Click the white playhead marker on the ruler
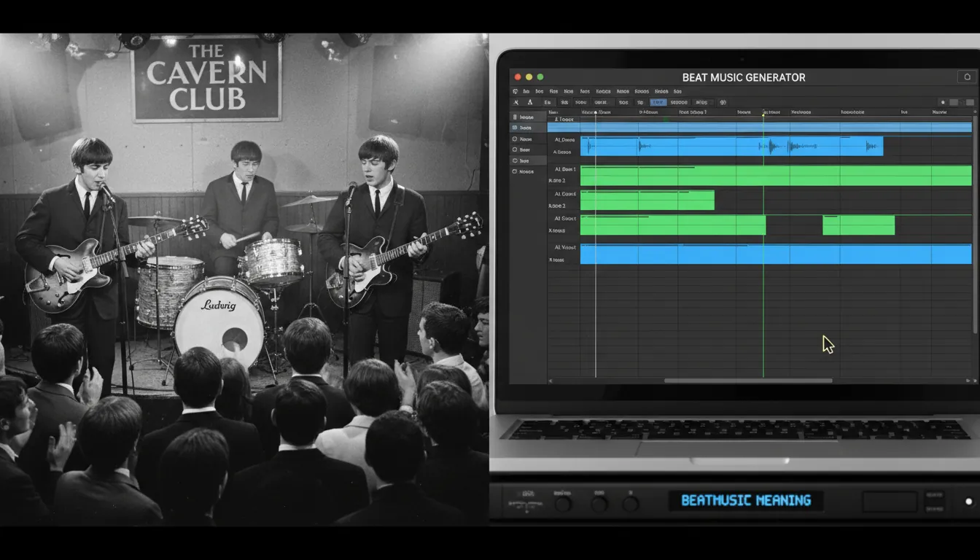The width and height of the screenshot is (980, 560). 596,112
